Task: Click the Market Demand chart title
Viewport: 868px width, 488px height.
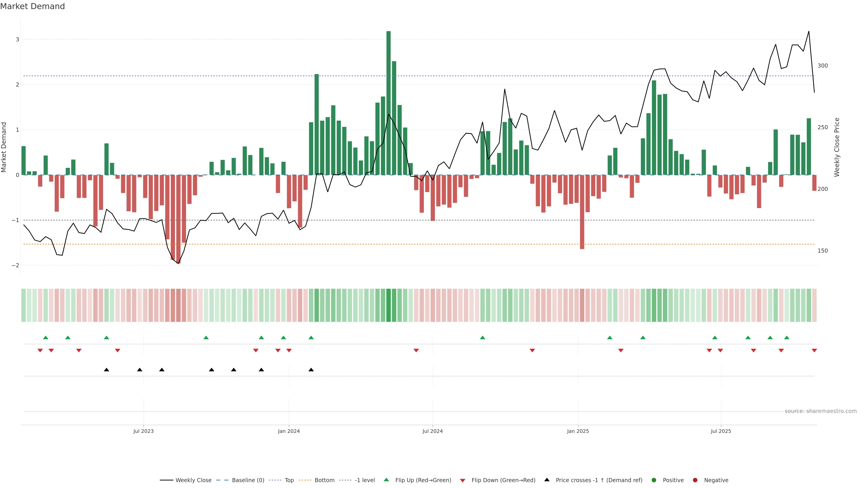Action: click(x=32, y=6)
